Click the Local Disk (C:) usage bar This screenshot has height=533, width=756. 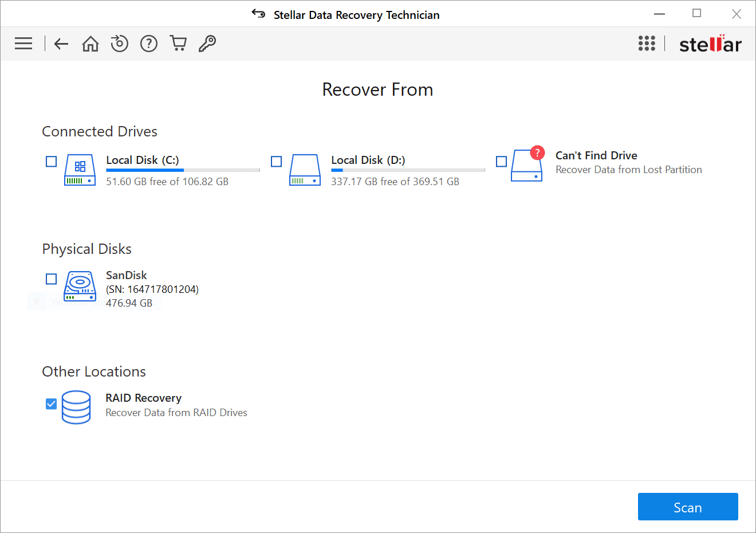point(183,170)
